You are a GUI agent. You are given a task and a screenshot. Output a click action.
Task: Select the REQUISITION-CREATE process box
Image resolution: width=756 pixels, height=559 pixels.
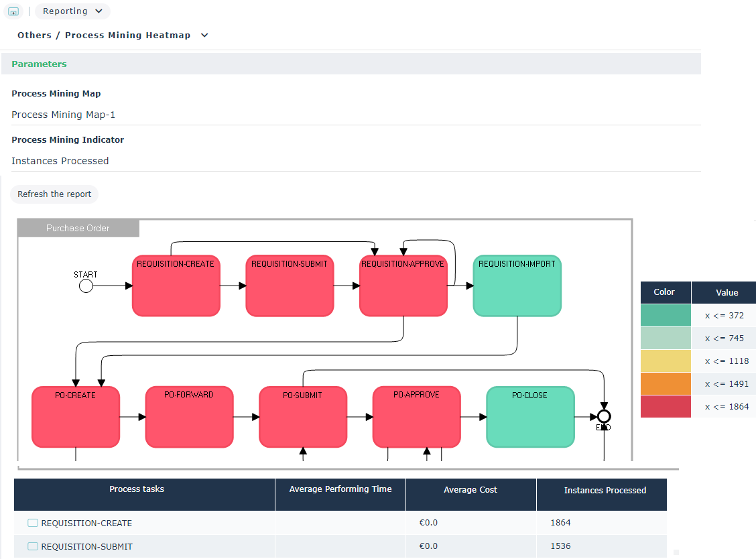point(176,286)
